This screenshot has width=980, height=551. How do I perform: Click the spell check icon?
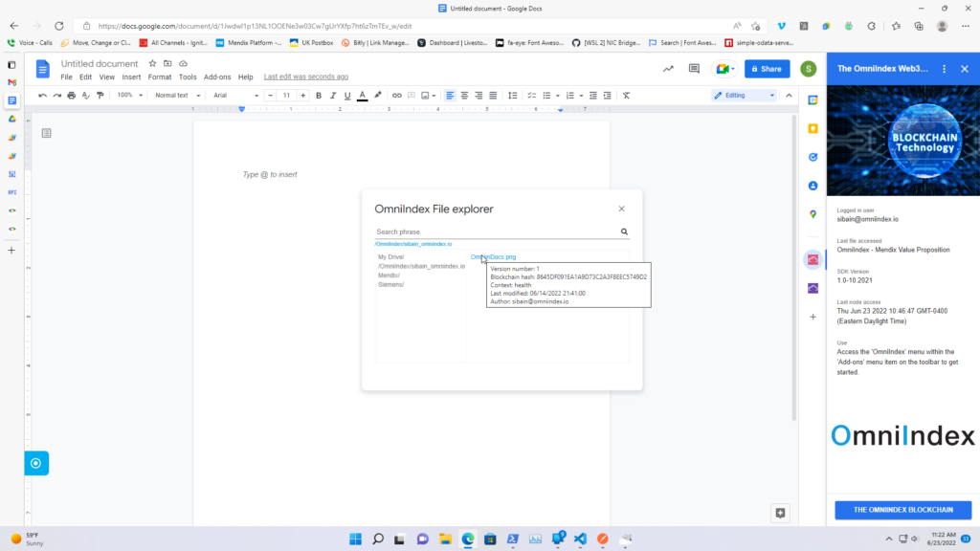coord(85,96)
